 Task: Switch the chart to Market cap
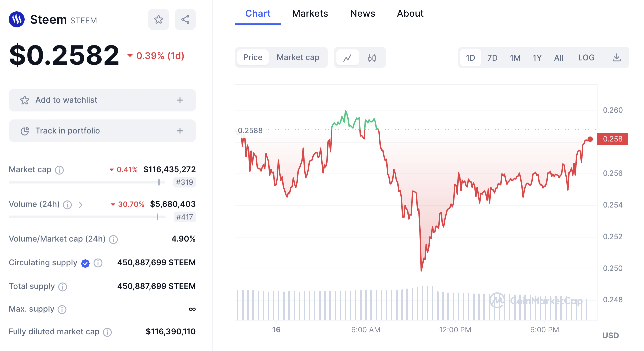(298, 57)
